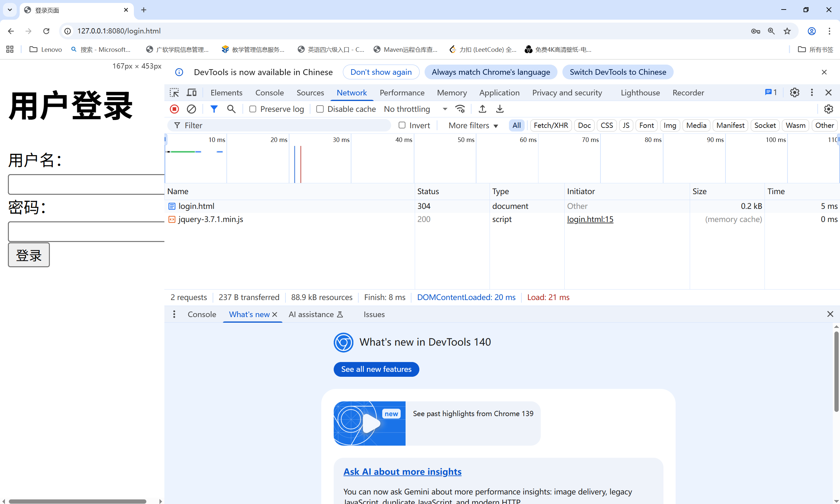Clear the network log
The image size is (840, 504).
[x=191, y=109]
